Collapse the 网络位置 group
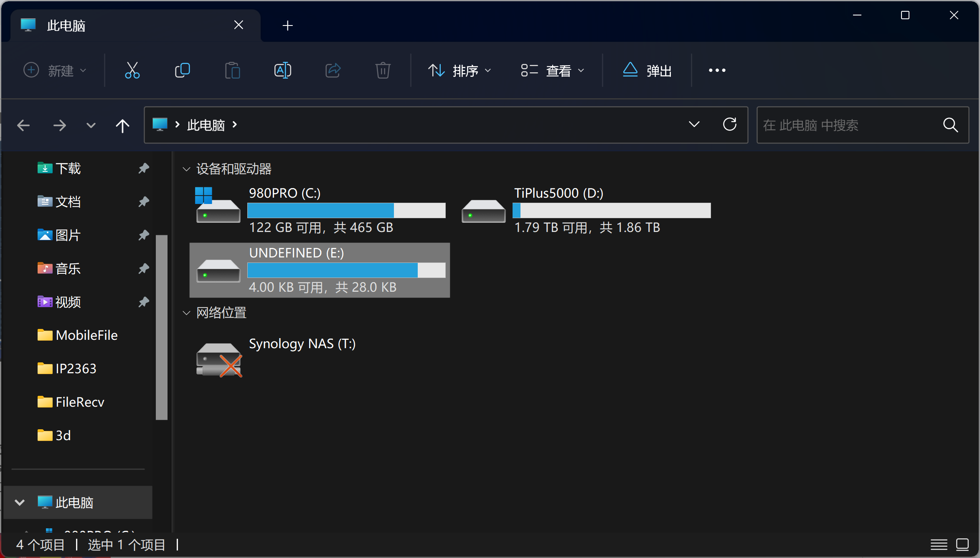 click(186, 313)
